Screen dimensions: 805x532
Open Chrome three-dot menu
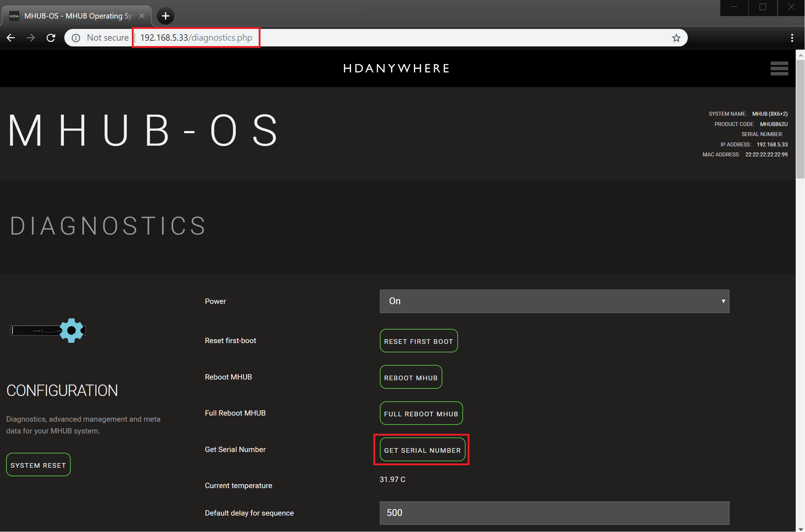tap(792, 38)
